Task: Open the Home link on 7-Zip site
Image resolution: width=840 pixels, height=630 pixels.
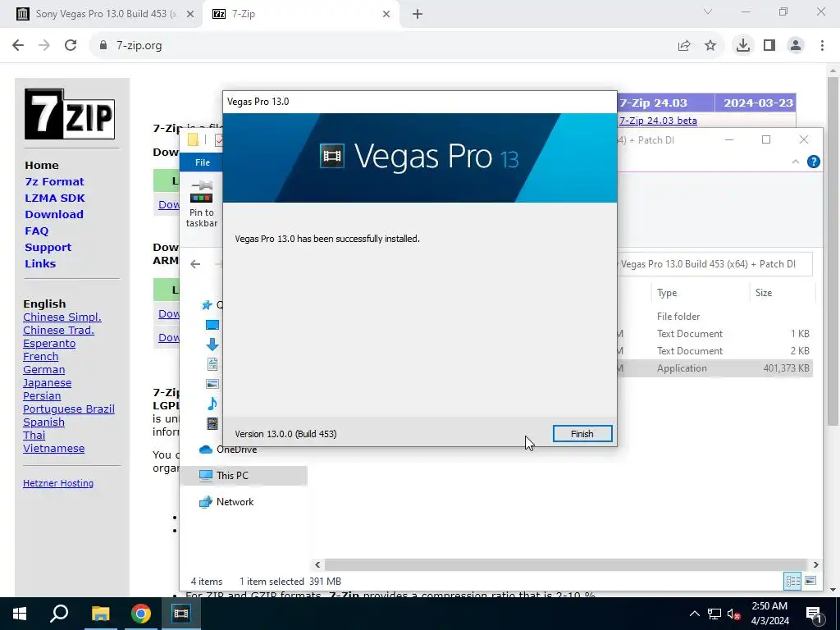Action: (x=42, y=165)
